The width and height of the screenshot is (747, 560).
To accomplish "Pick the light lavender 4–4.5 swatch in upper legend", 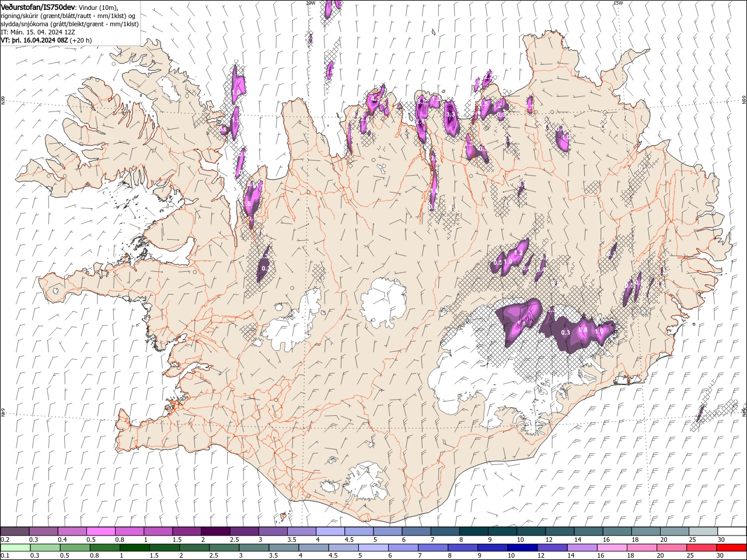I will [x=330, y=531].
